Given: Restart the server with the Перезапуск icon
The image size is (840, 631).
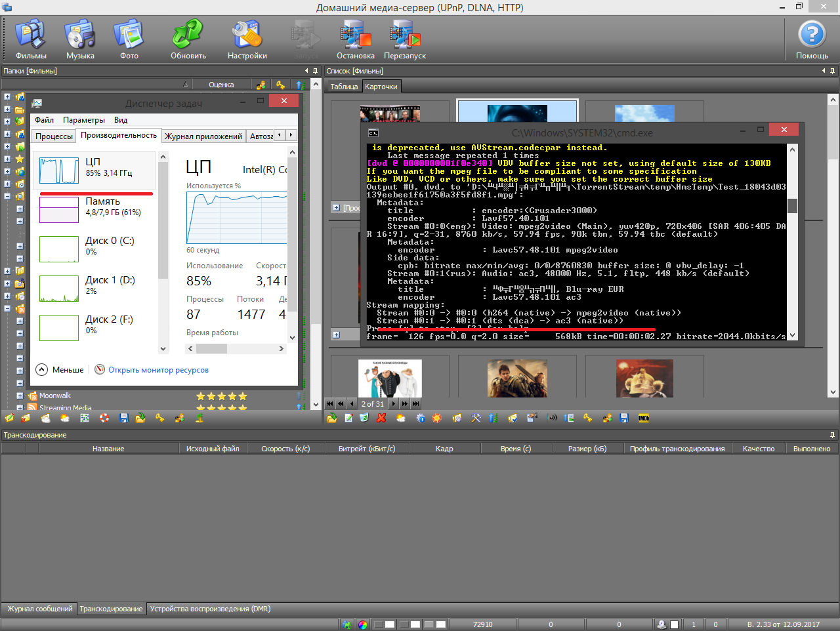Looking at the screenshot, I should [x=405, y=38].
